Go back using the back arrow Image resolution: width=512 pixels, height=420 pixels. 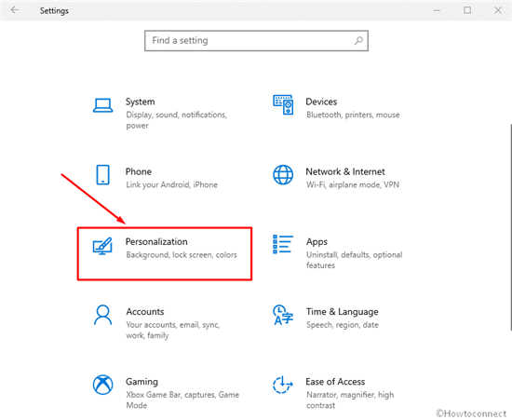click(15, 10)
